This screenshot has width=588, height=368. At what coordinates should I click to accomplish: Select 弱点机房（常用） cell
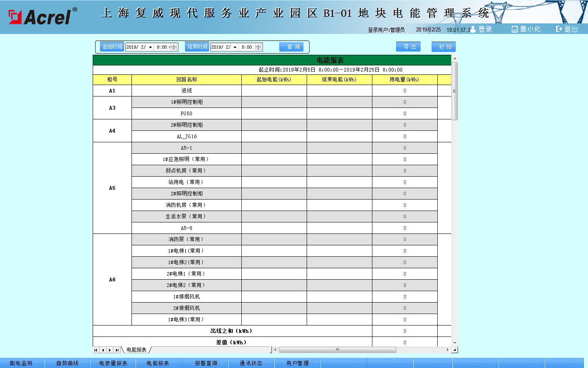pos(187,171)
